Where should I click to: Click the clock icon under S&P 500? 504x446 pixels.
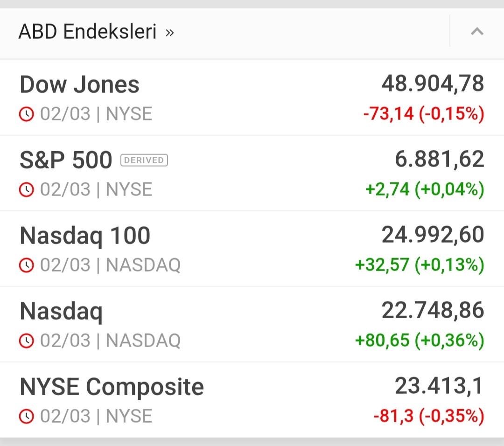click(x=27, y=189)
